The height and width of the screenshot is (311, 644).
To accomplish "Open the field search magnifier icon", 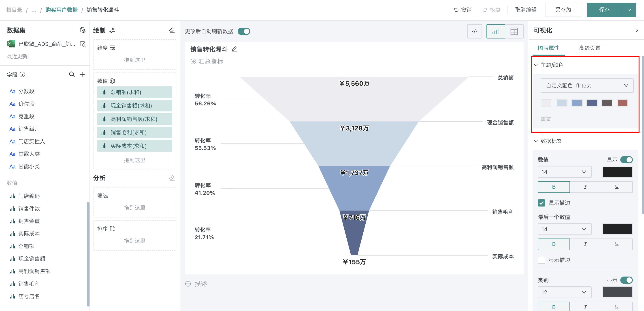I will pos(72,74).
